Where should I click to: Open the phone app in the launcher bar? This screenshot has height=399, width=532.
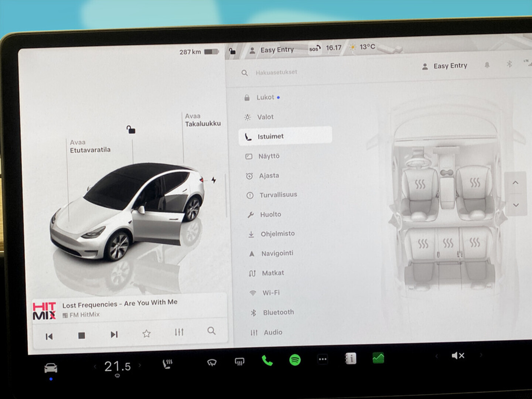(267, 360)
